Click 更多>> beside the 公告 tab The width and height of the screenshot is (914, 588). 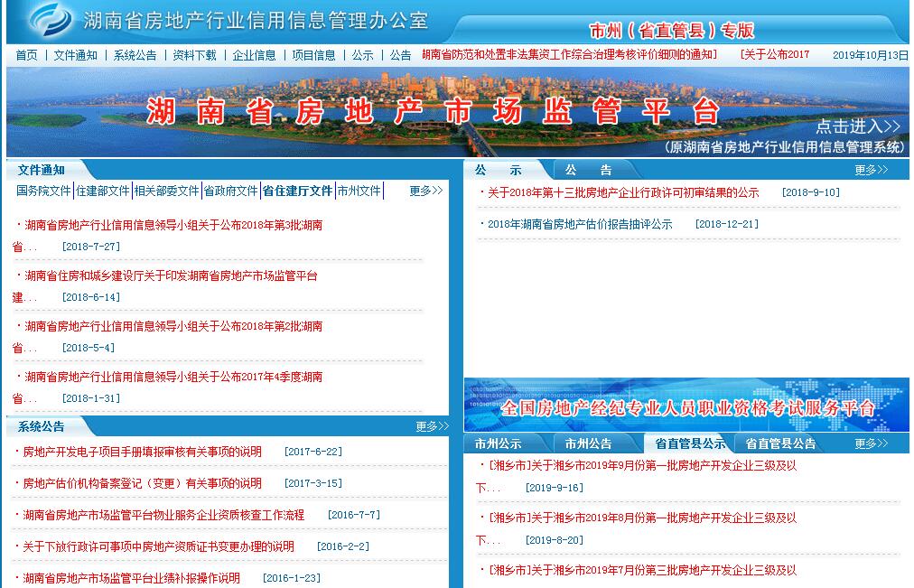[x=871, y=170]
